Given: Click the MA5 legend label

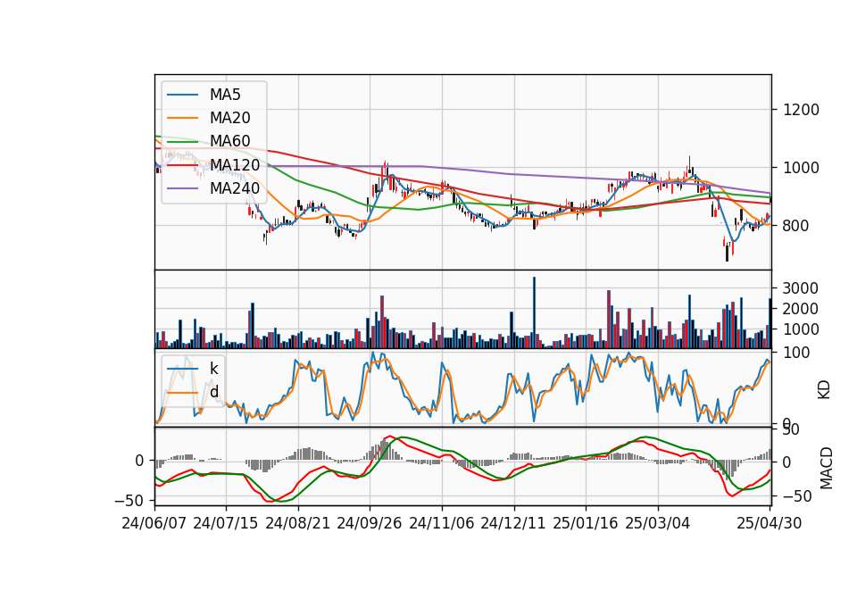Looking at the screenshot, I should pyautogui.click(x=225, y=95).
